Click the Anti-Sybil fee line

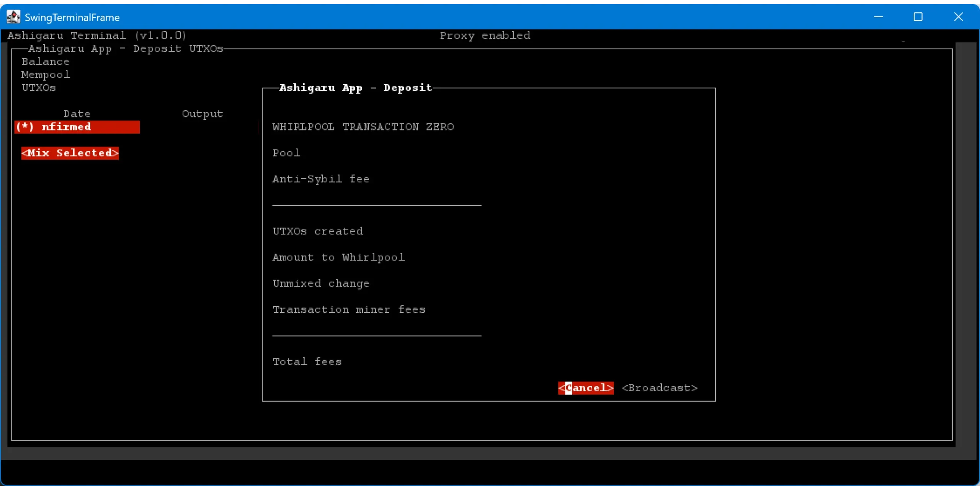click(x=321, y=179)
